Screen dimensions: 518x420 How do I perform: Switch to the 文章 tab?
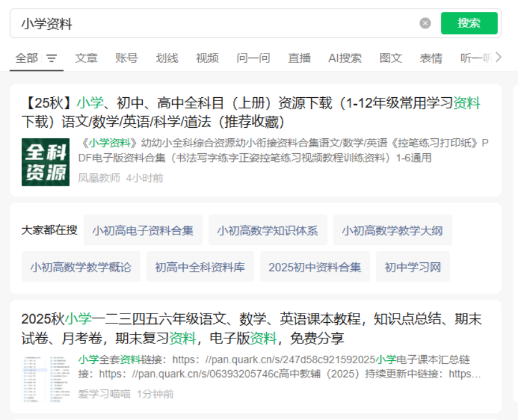(86, 58)
